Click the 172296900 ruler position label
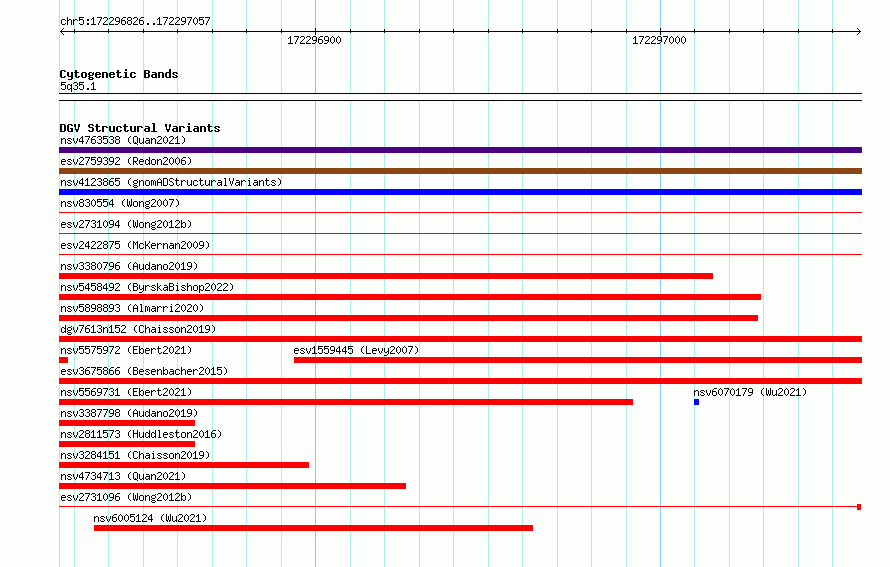Viewport: 890px width, 567px height. pos(314,40)
